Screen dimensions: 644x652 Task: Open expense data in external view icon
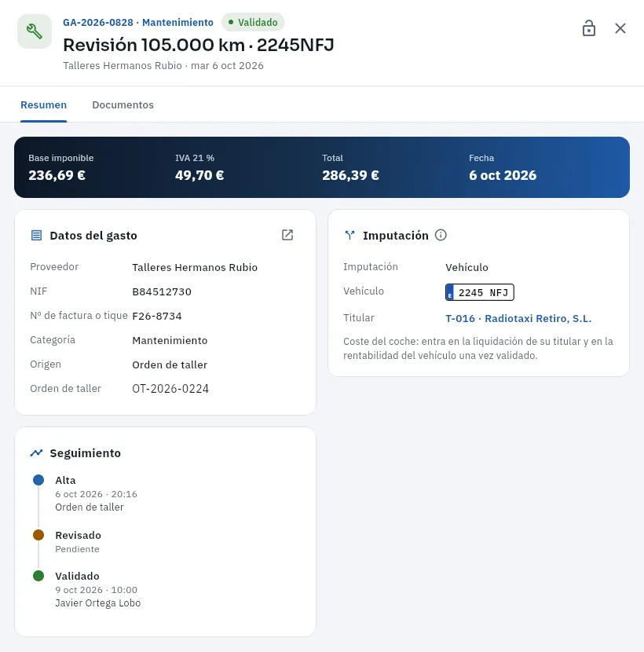pyautogui.click(x=287, y=235)
